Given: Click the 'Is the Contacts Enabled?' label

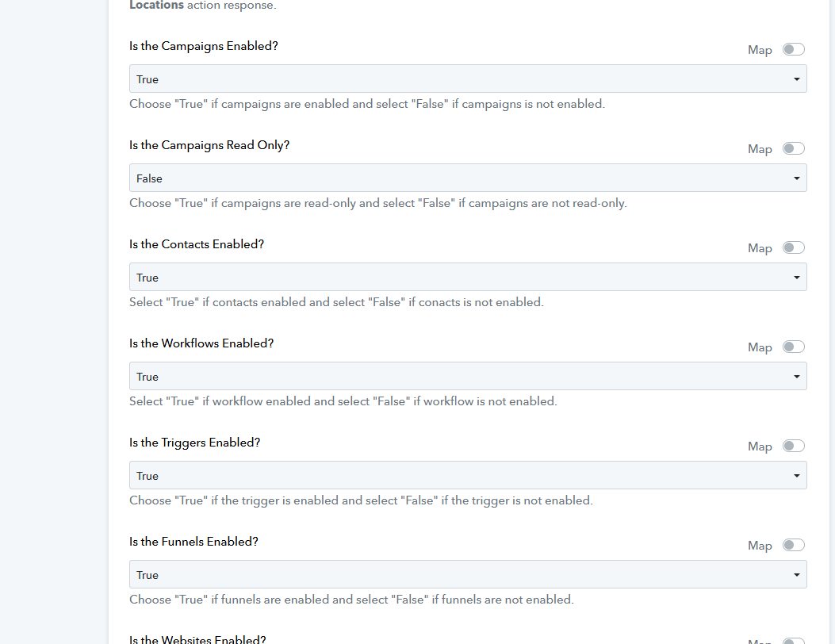Looking at the screenshot, I should tap(197, 244).
